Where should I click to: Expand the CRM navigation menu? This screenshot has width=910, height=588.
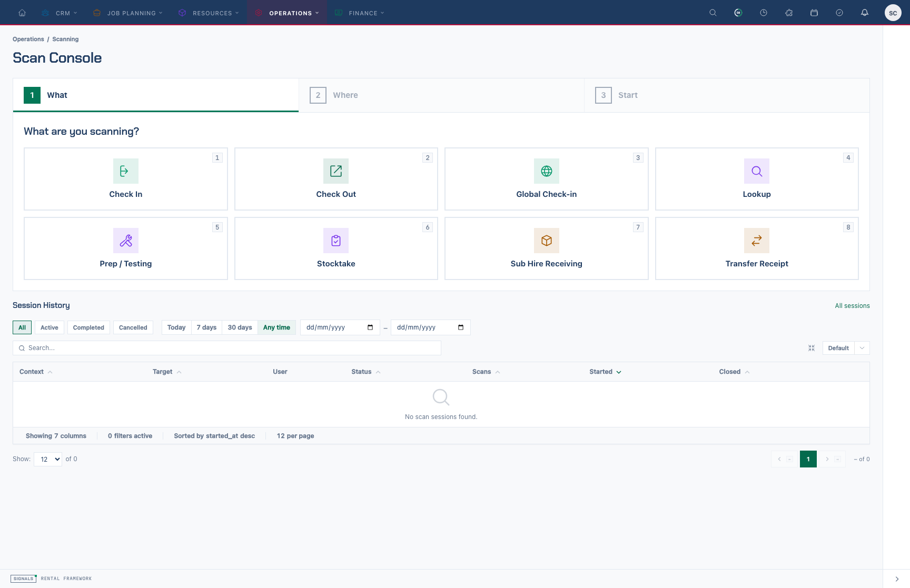tap(60, 13)
